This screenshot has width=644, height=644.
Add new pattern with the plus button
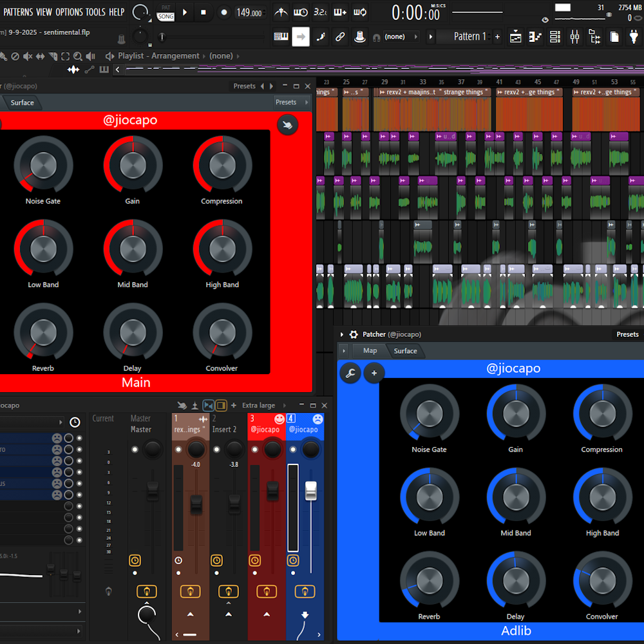point(497,37)
